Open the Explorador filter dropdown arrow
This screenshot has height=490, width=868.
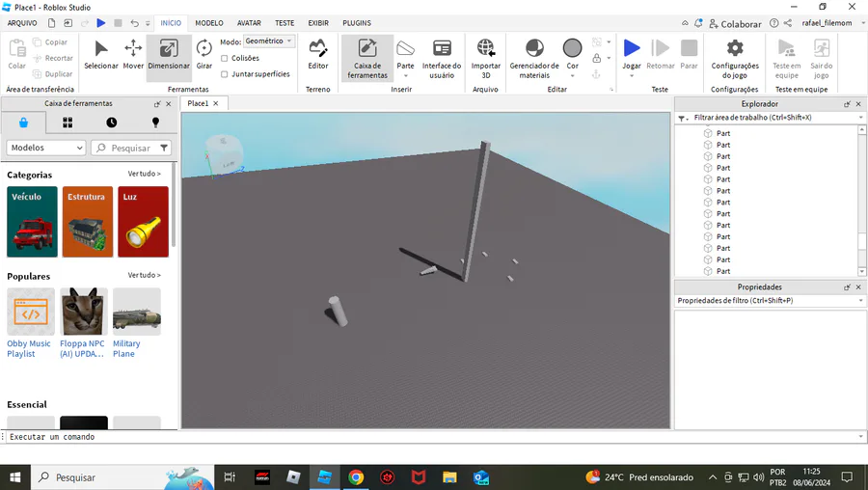[860, 118]
